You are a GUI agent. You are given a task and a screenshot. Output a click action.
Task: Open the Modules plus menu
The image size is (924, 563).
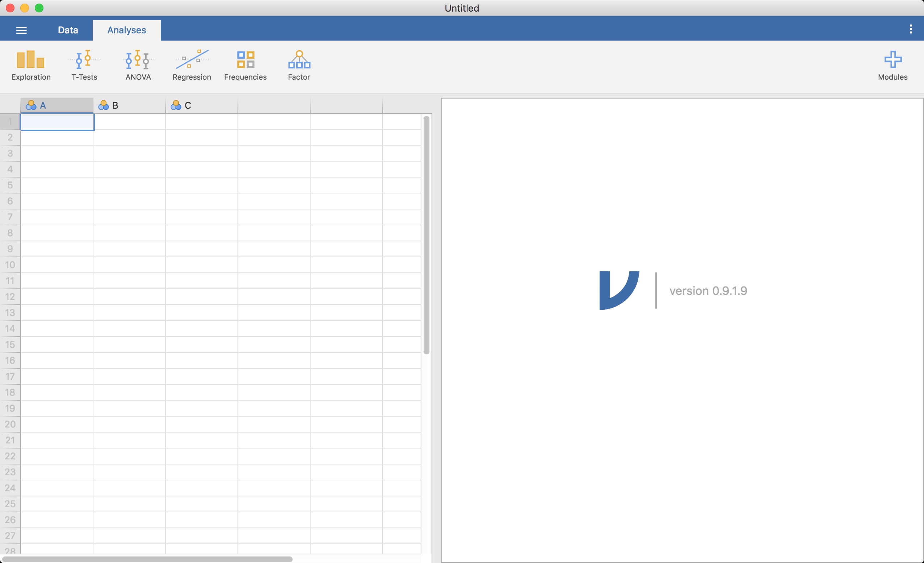point(892,66)
